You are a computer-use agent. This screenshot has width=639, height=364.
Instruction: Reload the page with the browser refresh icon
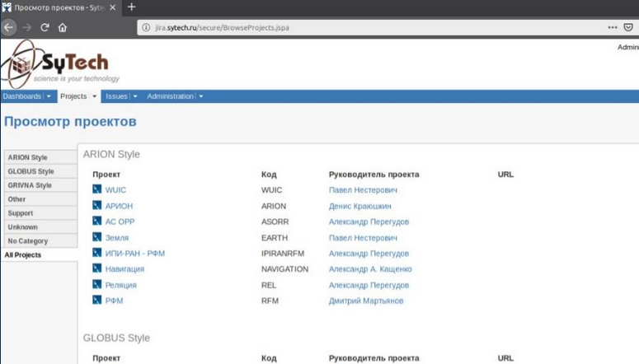pyautogui.click(x=45, y=27)
